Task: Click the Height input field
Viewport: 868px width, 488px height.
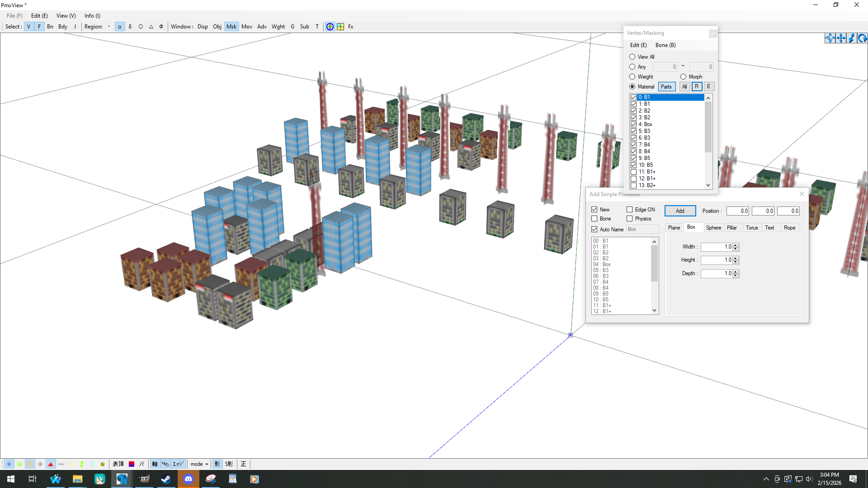Action: [716, 260]
